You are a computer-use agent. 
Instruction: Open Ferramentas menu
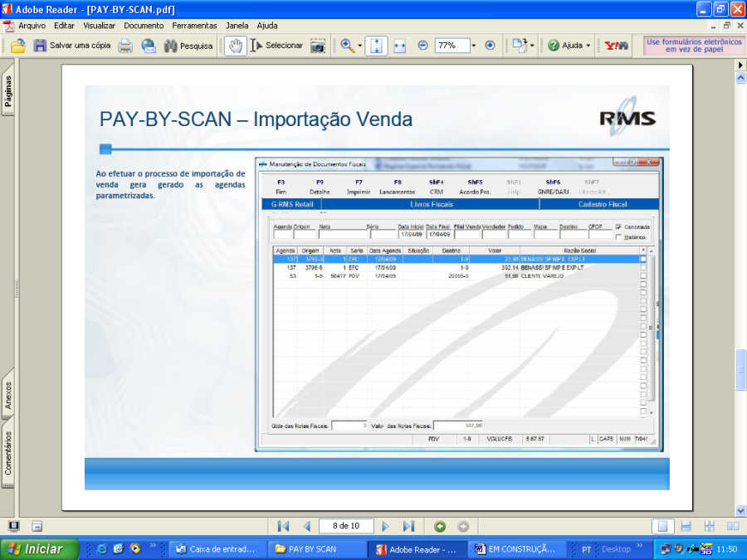194,26
